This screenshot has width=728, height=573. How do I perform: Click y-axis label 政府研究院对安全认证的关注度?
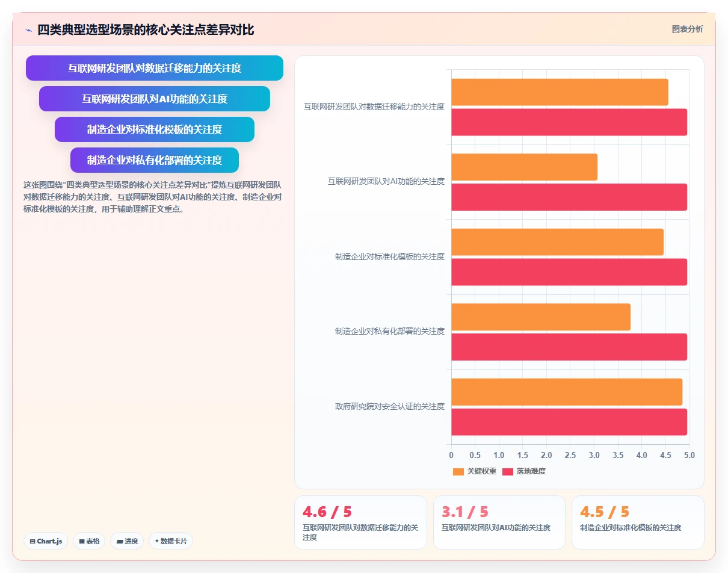[x=390, y=406]
